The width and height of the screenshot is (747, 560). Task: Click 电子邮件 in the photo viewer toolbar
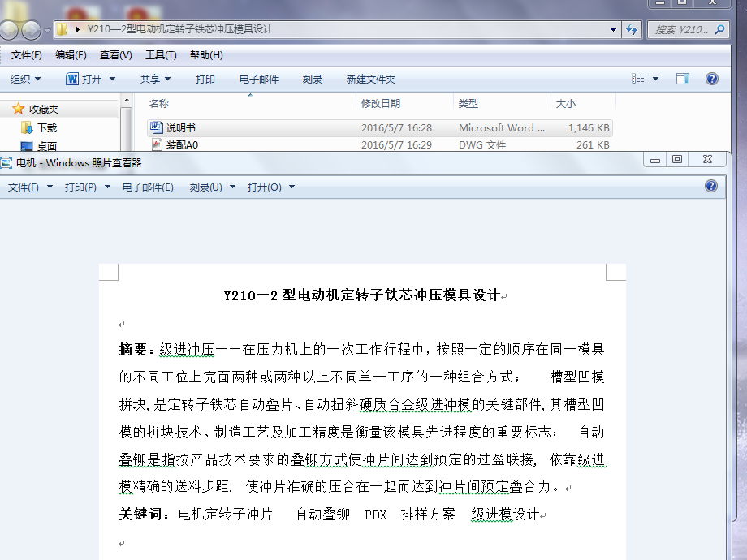(x=148, y=186)
